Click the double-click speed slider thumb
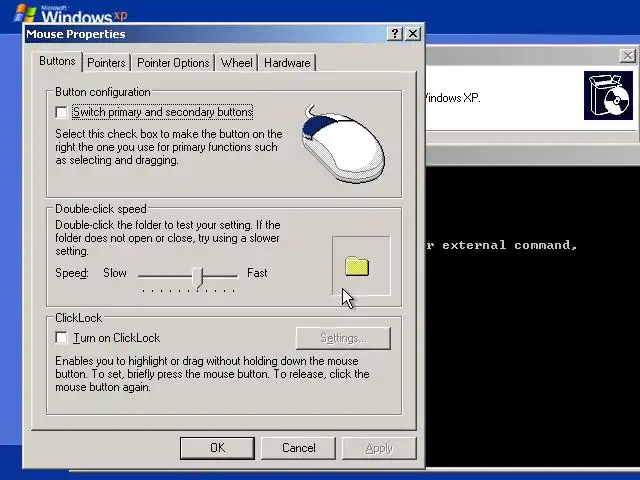640x480 pixels. coord(198,278)
